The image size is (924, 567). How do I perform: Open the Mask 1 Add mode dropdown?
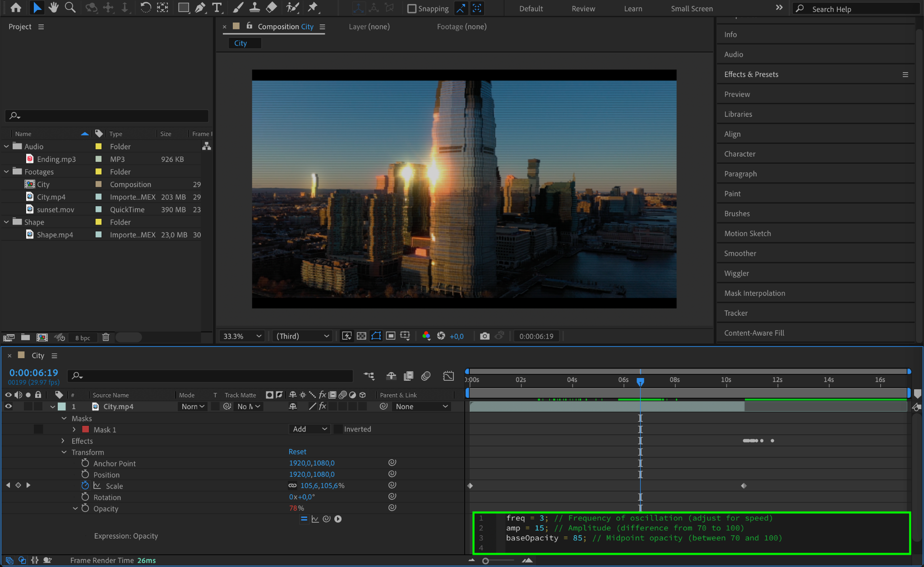point(310,429)
